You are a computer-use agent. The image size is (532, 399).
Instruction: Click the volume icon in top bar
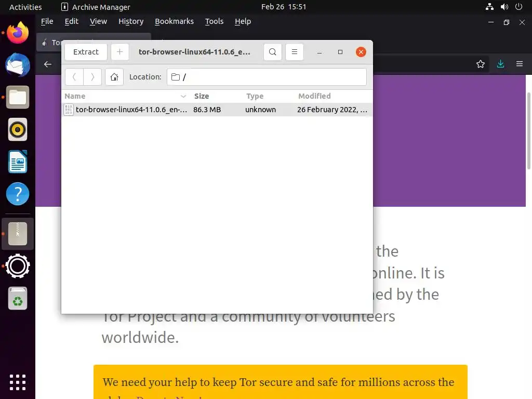pos(504,7)
